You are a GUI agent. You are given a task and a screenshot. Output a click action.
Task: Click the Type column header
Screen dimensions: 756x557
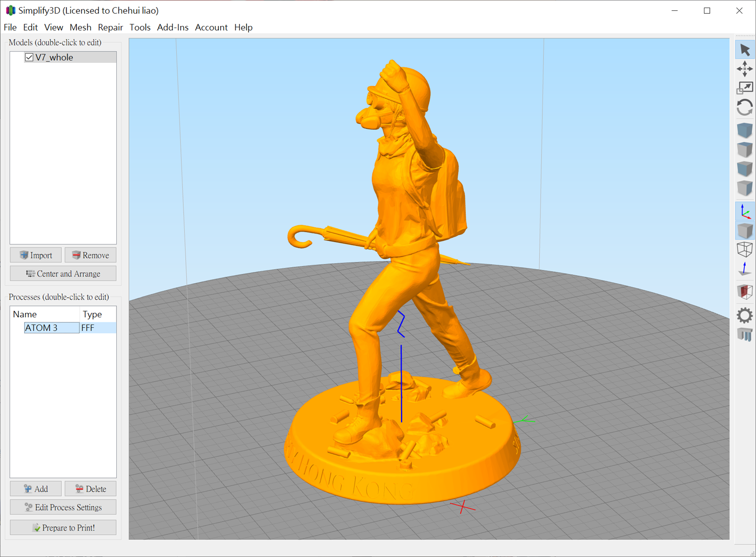92,314
